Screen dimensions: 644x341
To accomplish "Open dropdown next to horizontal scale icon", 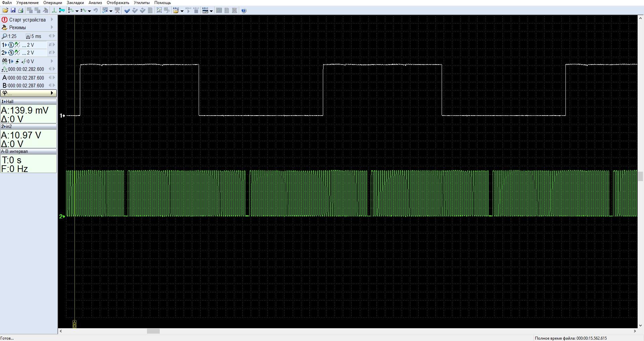I will click(x=90, y=11).
